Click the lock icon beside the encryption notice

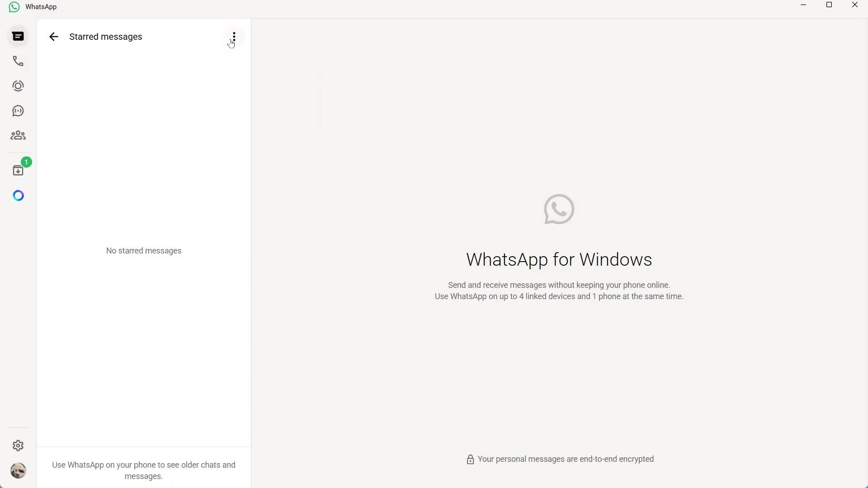[471, 459]
